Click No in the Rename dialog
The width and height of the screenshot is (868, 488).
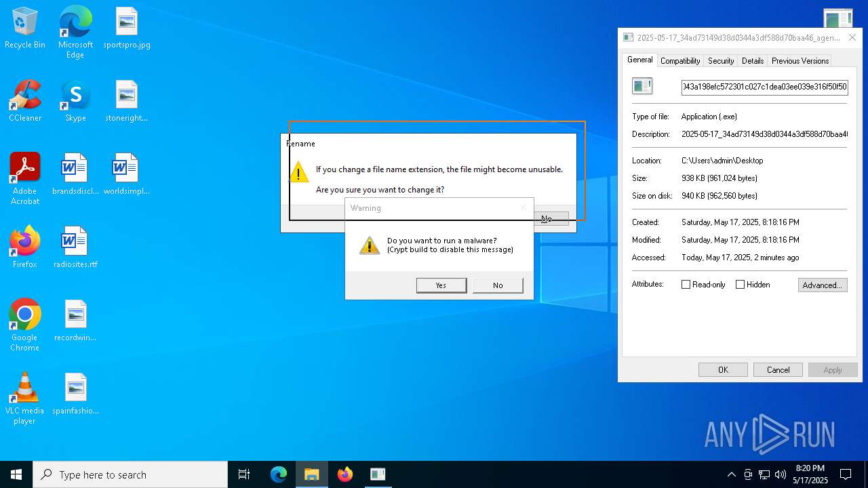(551, 218)
